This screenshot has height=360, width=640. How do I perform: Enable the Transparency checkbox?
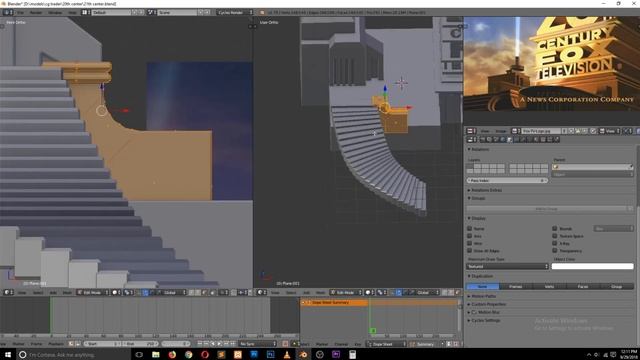(554, 251)
